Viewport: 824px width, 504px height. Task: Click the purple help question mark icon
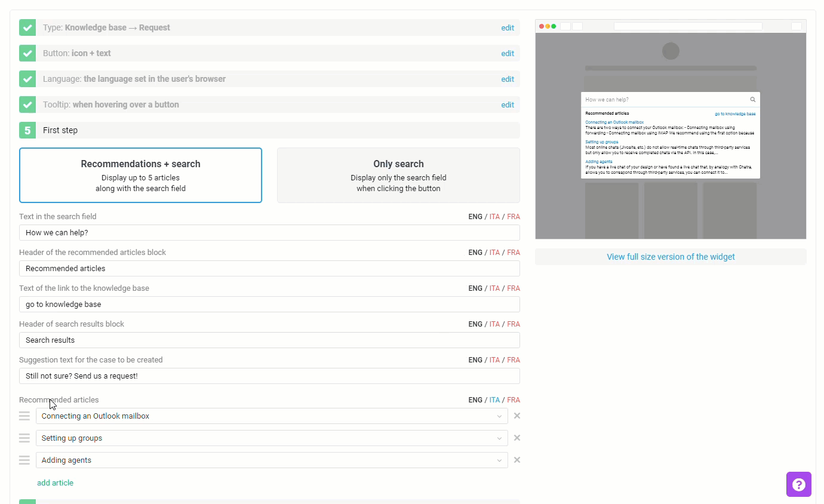(x=798, y=484)
